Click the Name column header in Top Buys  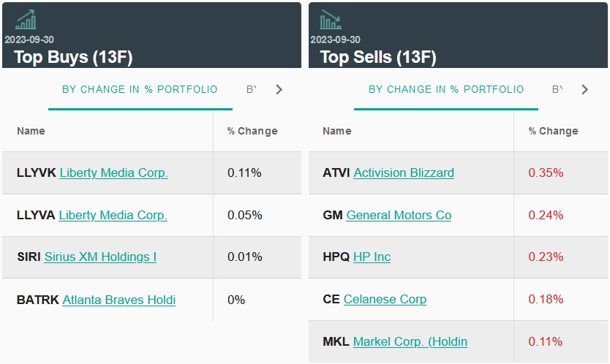[31, 132]
